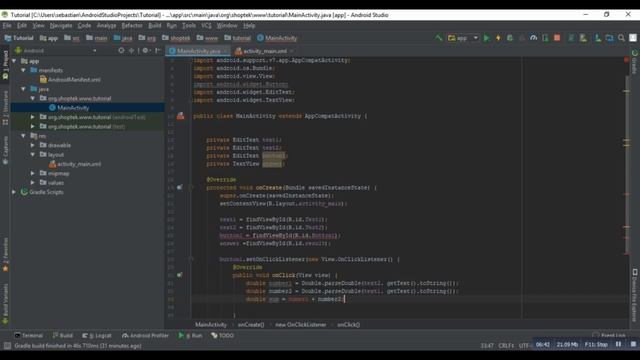Click the user avatar icon in toolbar

pyautogui.click(x=633, y=38)
